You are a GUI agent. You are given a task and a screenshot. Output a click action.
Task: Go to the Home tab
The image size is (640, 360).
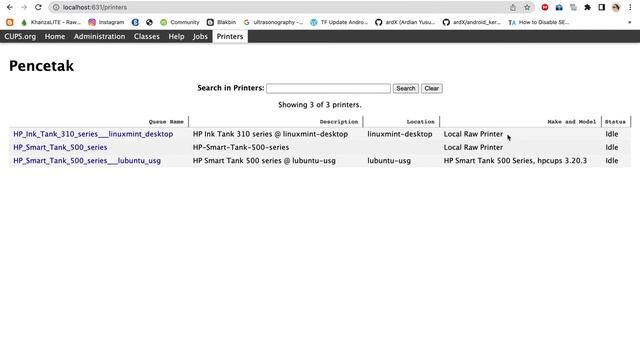(x=55, y=36)
